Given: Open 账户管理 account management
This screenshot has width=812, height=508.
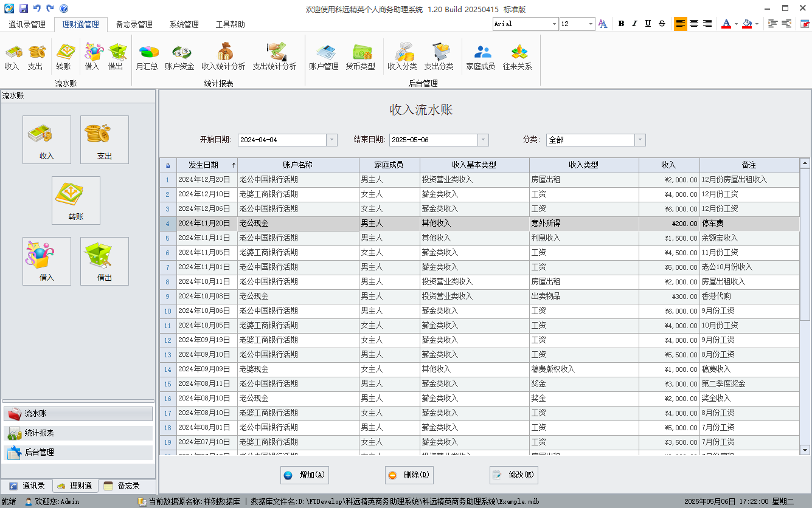Looking at the screenshot, I should point(324,57).
